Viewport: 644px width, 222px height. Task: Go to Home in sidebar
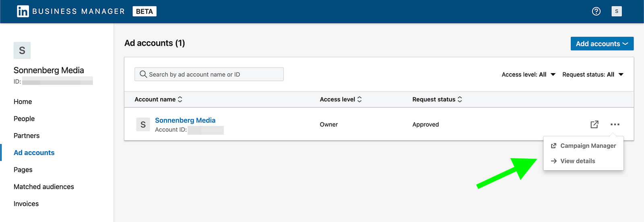23,102
